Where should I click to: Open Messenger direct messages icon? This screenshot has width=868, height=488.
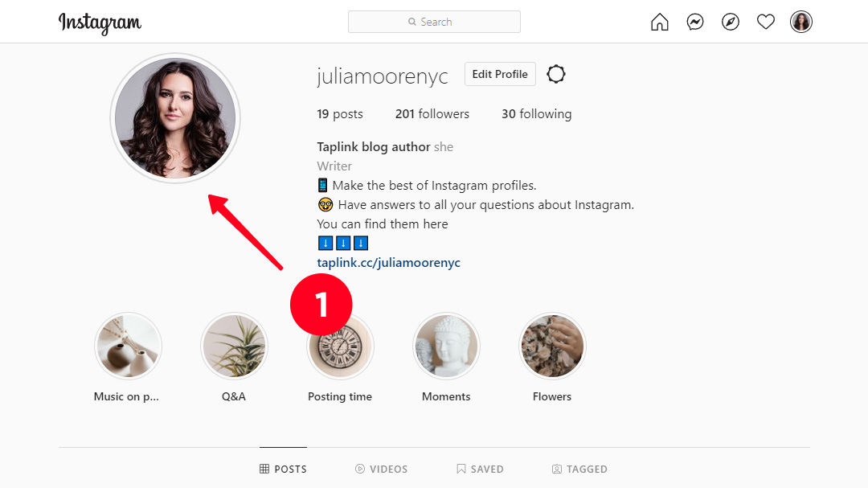(694, 23)
